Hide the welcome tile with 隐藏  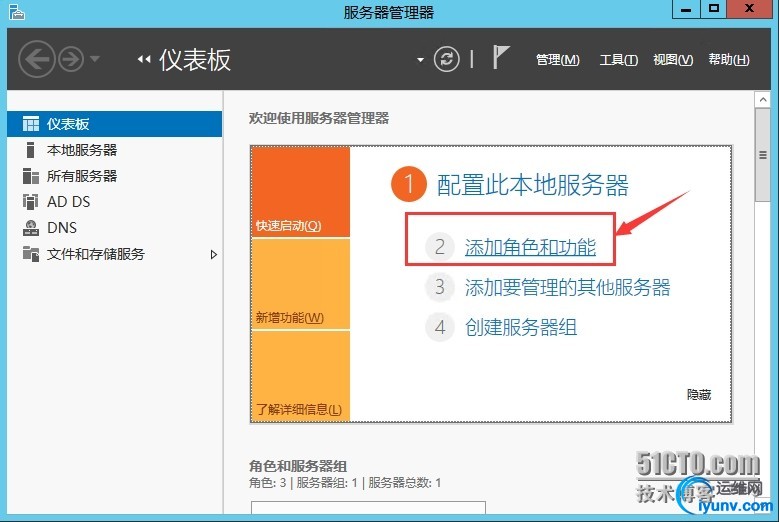pos(699,394)
